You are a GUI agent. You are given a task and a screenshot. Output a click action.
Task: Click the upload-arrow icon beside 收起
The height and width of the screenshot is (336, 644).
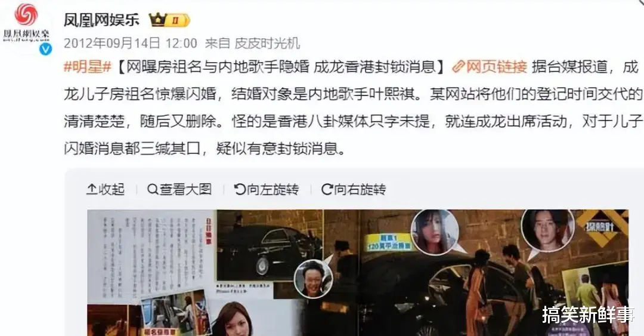tap(92, 189)
